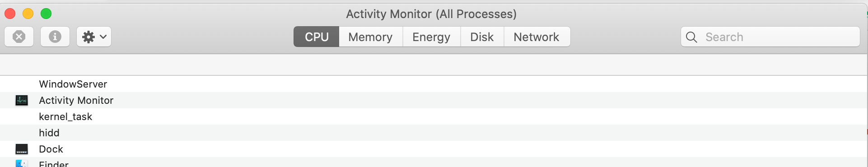
Task: Click the Dock process icon
Action: [22, 149]
